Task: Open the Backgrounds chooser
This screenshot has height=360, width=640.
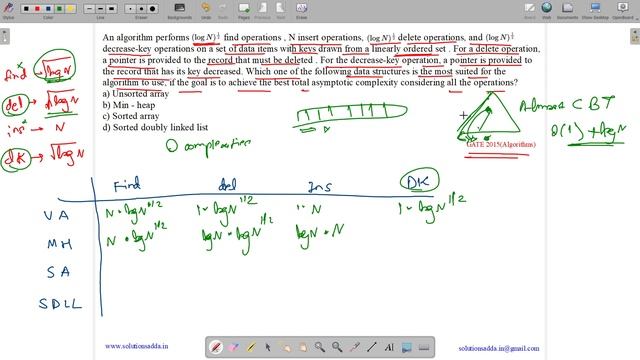Action: click(x=180, y=11)
